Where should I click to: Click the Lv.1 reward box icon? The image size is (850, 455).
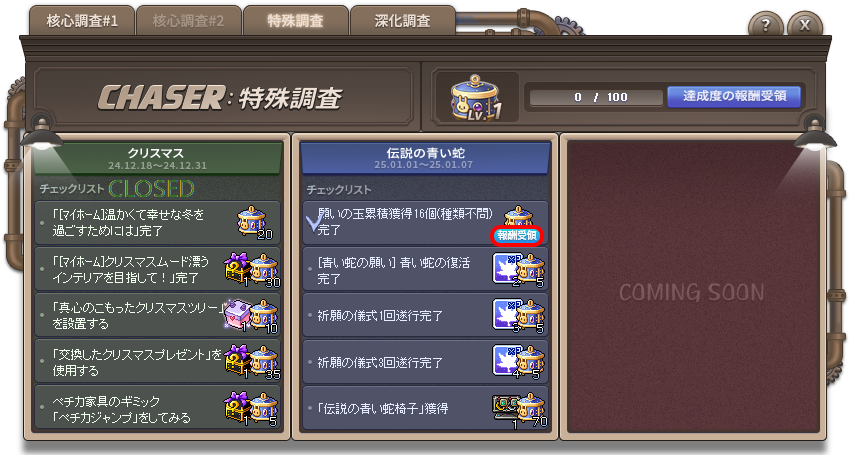[476, 97]
